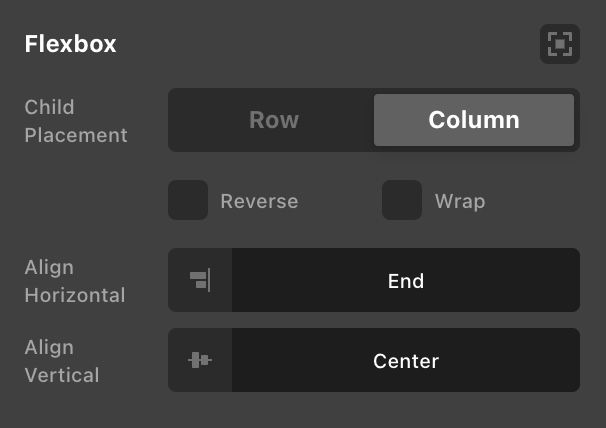Click the focus frame icon beside Flexbox
The image size is (606, 428).
tap(560, 44)
